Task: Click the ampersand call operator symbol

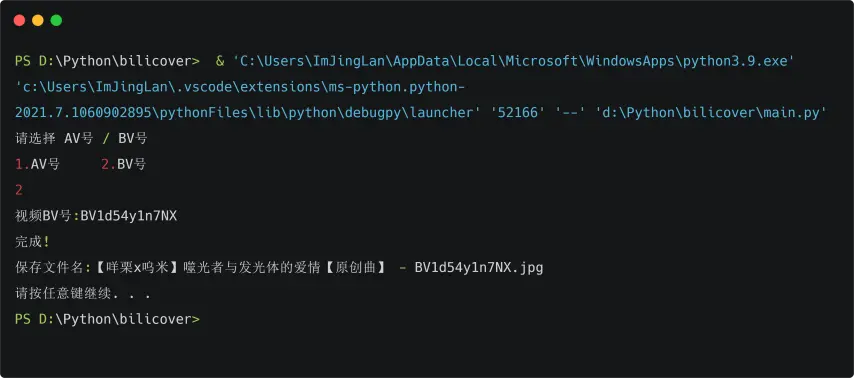Action: pyautogui.click(x=220, y=62)
